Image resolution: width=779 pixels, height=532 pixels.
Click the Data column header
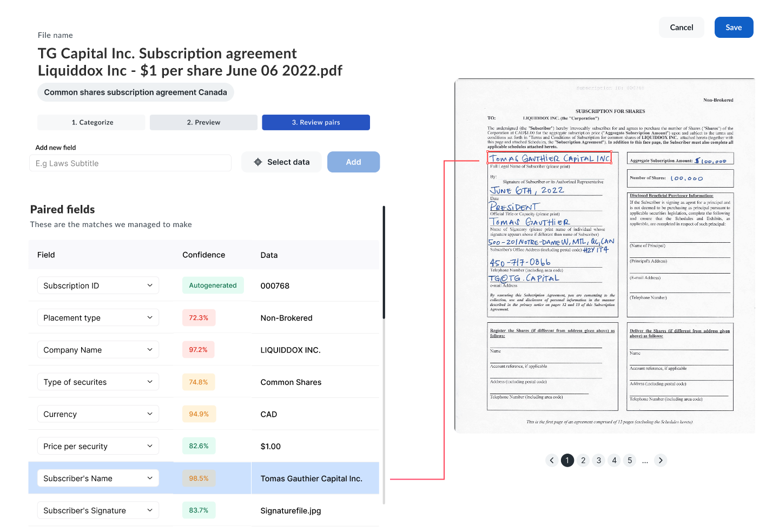coord(269,255)
